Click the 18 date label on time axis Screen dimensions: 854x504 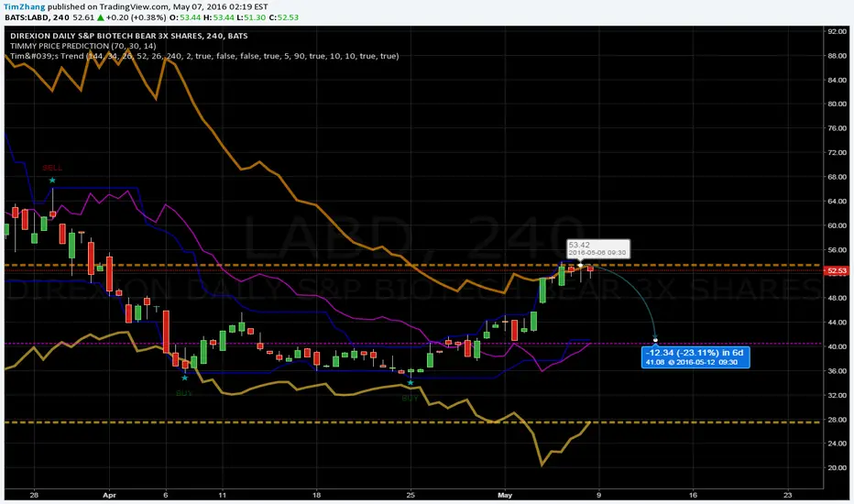316,495
